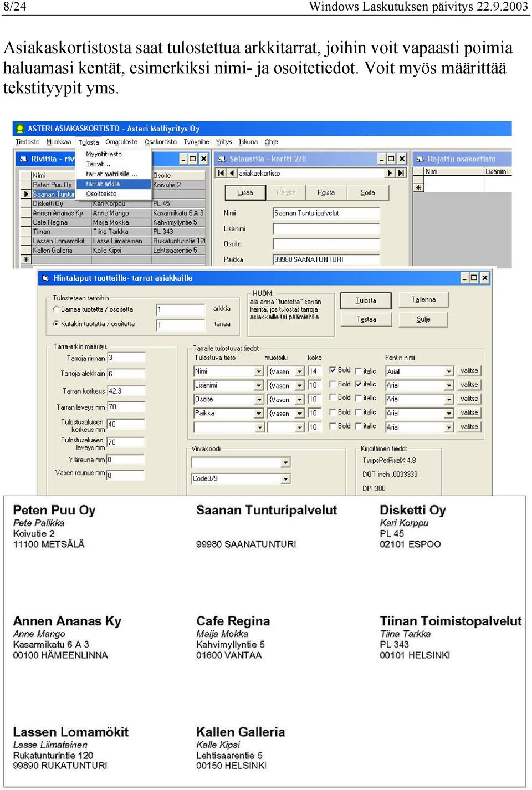Open the Osoite field dropdown
This screenshot has width=532, height=790.
[x=259, y=399]
